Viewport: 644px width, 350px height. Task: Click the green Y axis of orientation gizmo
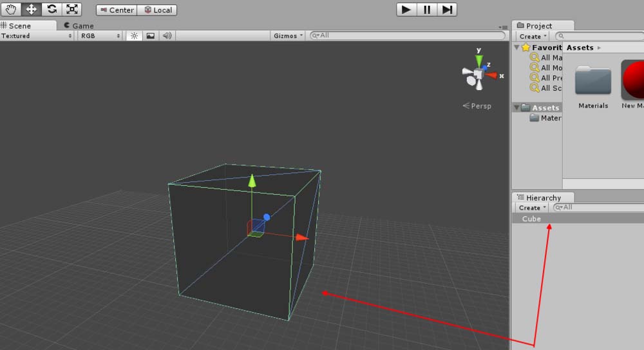tap(479, 60)
